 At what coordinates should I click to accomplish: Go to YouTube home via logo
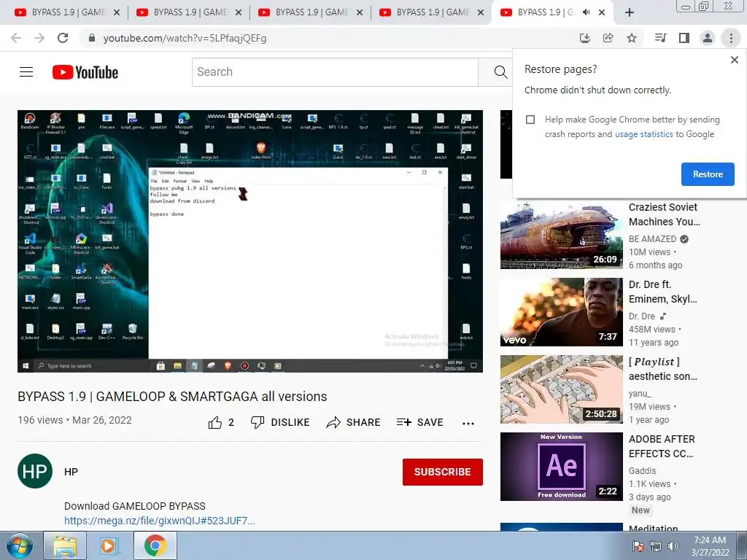(85, 72)
